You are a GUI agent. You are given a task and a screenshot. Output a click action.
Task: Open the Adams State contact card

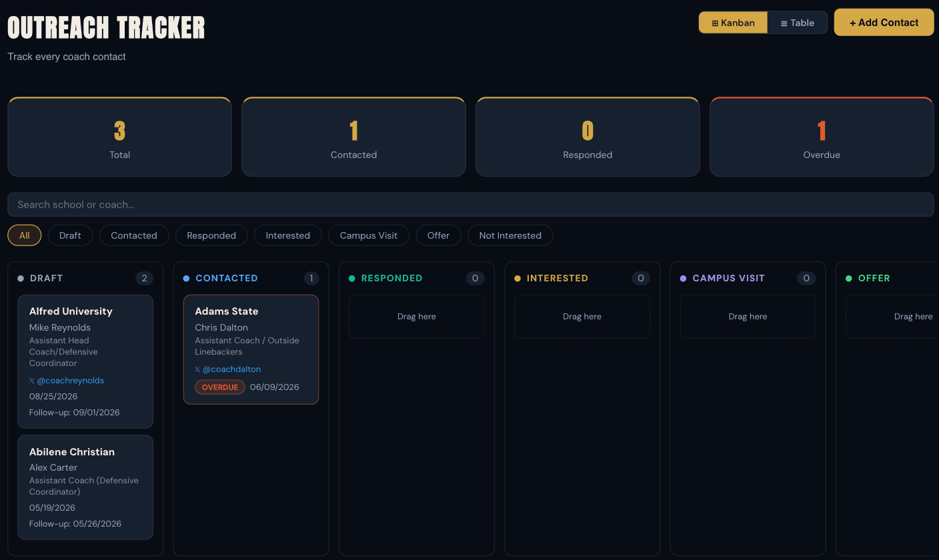pyautogui.click(x=251, y=349)
